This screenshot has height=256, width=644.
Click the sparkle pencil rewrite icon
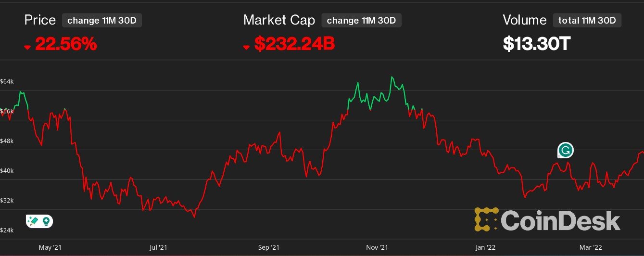pyautogui.click(x=33, y=221)
